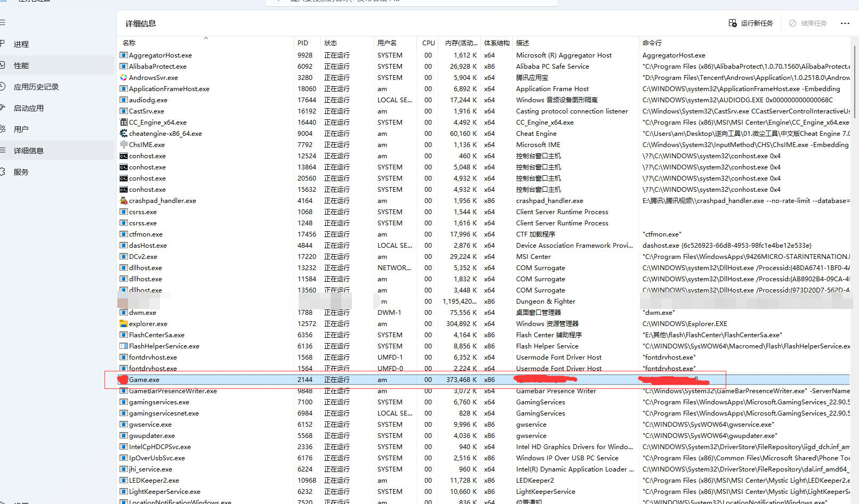This screenshot has width=859, height=504.
Task: Sort by CPU column header
Action: pos(428,43)
